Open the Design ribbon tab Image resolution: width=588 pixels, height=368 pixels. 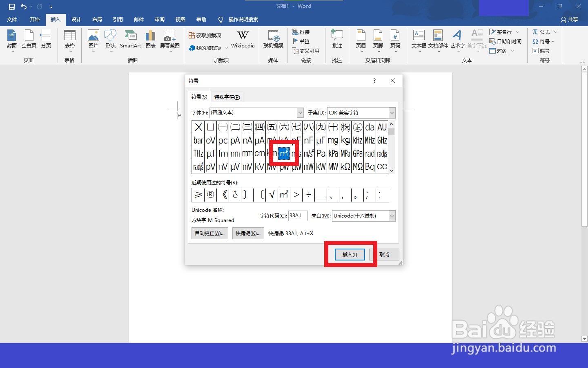pyautogui.click(x=76, y=20)
